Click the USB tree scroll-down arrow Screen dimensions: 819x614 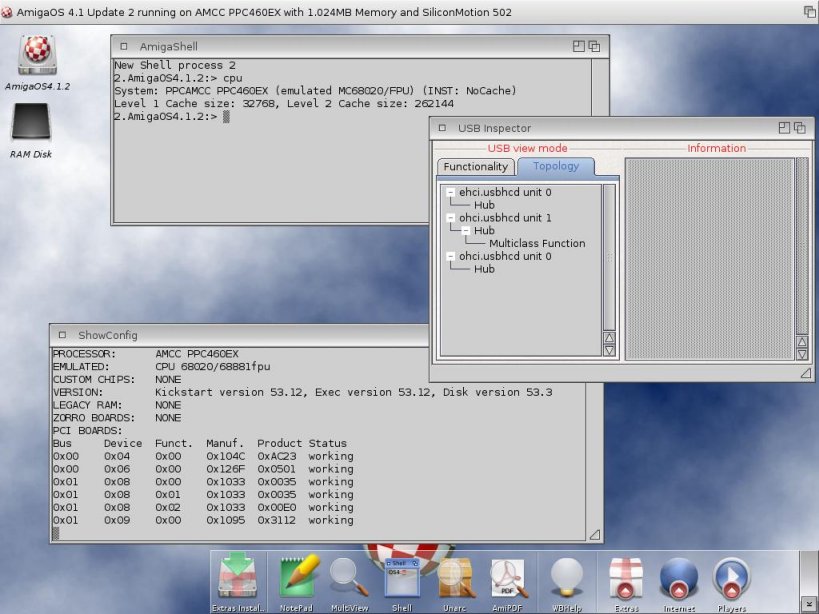pyautogui.click(x=609, y=351)
